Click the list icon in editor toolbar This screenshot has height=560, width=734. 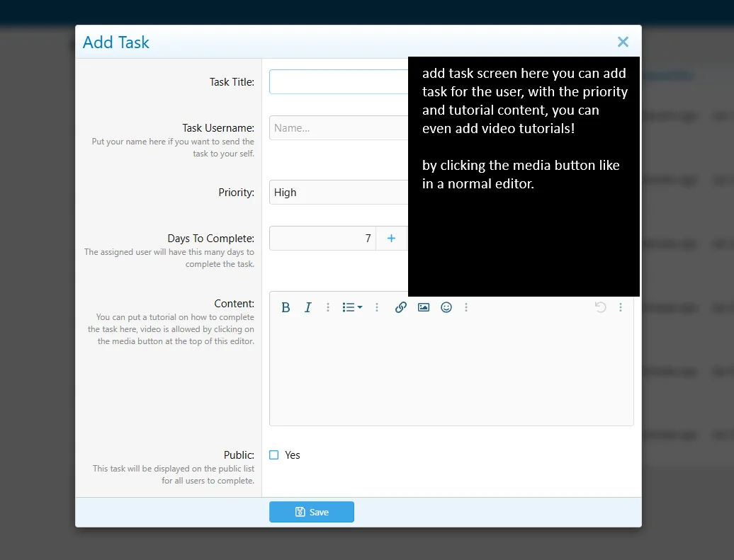(348, 307)
